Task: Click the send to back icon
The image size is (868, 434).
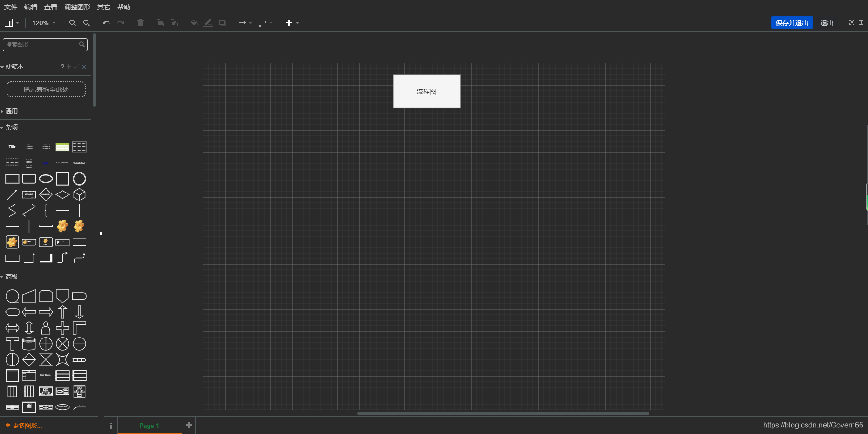Action: 174,23
